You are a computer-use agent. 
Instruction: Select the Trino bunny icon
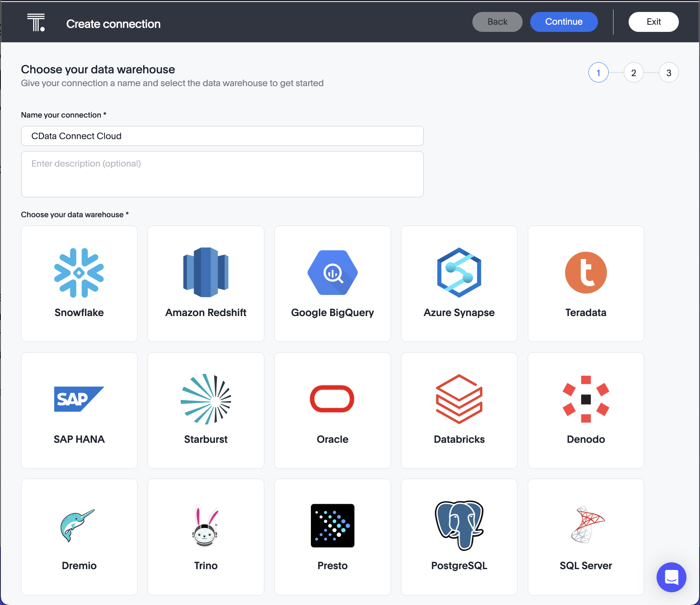point(206,526)
